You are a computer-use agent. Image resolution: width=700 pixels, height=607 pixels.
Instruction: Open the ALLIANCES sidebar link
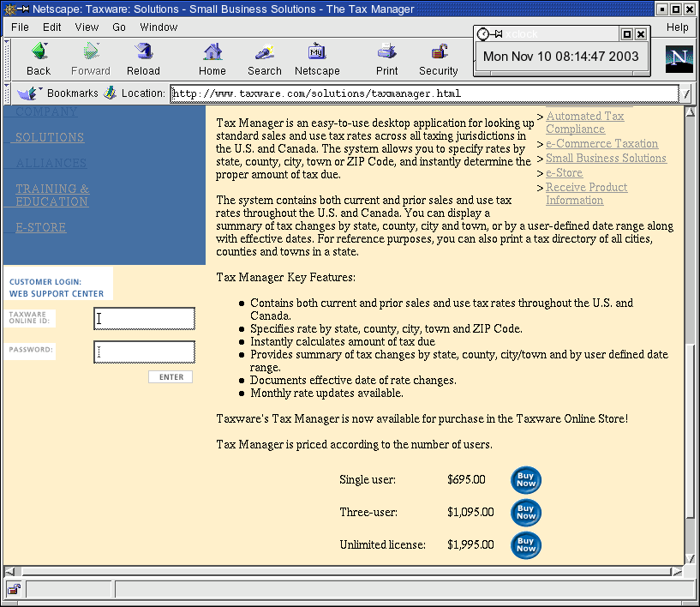click(x=51, y=163)
